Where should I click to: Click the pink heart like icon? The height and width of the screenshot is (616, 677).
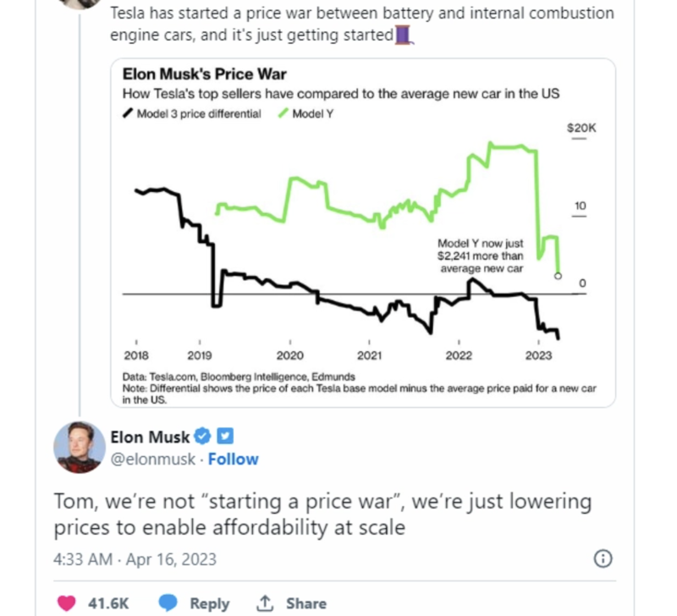[66, 603]
